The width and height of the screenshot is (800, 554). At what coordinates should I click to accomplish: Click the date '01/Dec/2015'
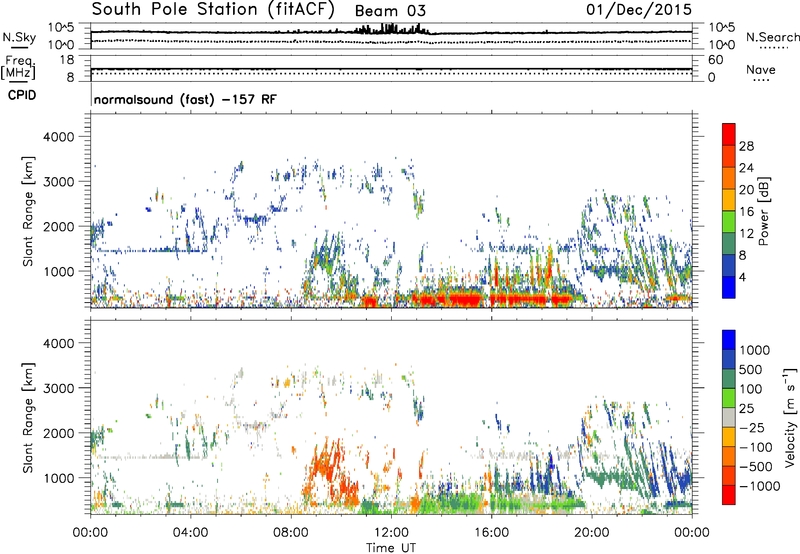point(639,9)
